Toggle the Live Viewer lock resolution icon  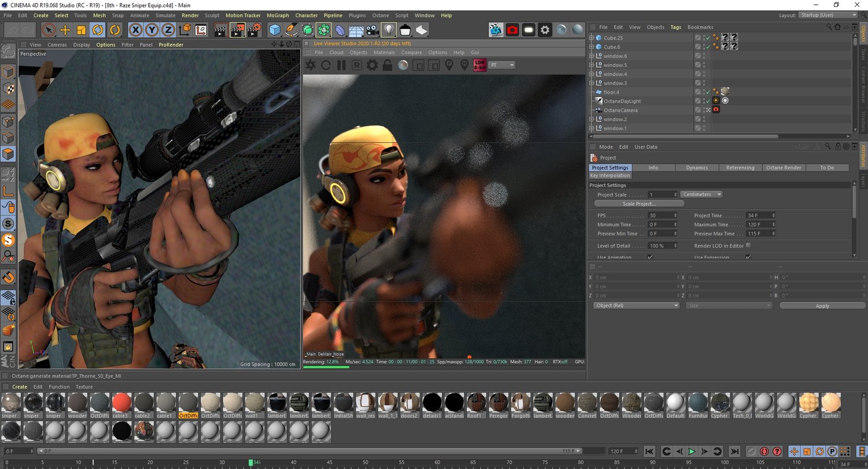pyautogui.click(x=387, y=65)
